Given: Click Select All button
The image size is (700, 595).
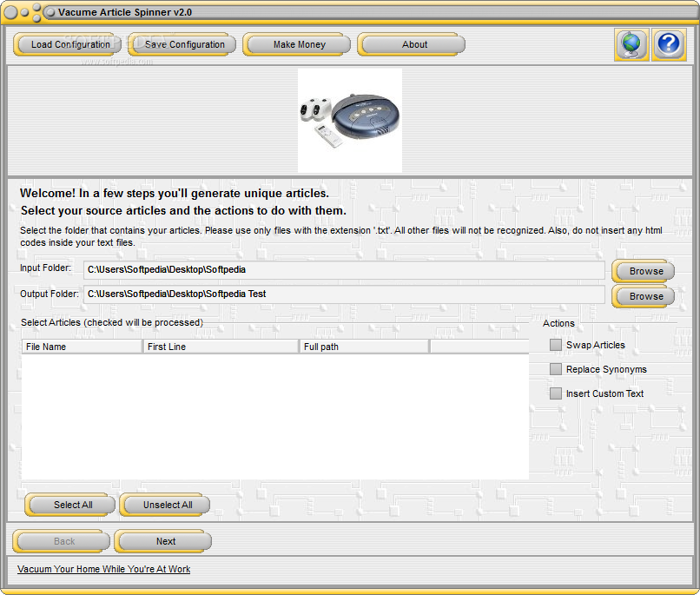Looking at the screenshot, I should tap(70, 505).
